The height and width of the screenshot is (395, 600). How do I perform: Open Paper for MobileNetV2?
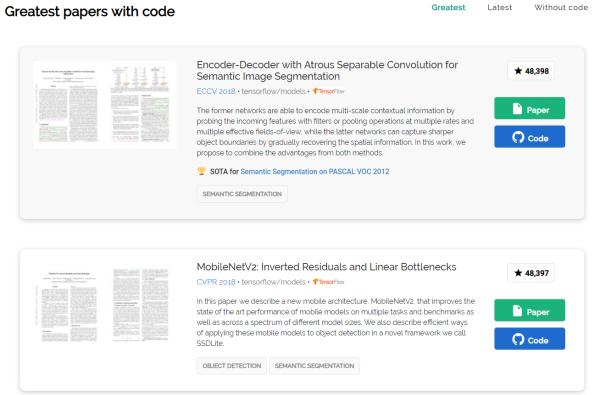(x=529, y=310)
